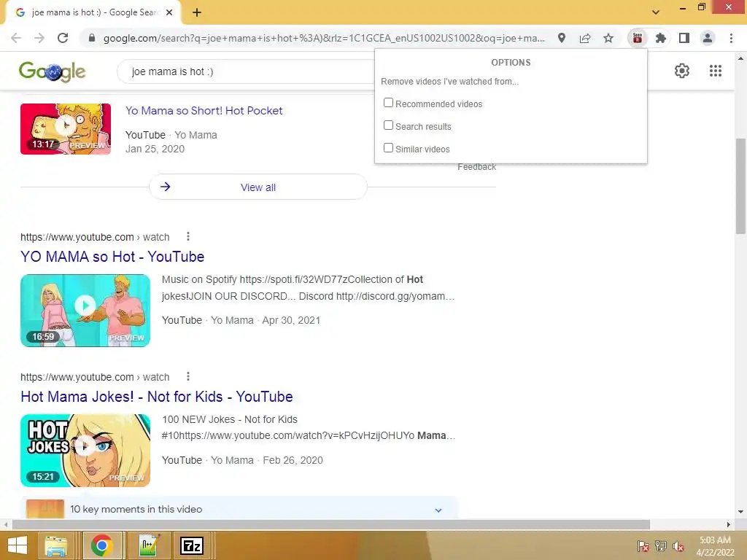The image size is (747, 560).
Task: Reload the current page
Action: click(63, 38)
